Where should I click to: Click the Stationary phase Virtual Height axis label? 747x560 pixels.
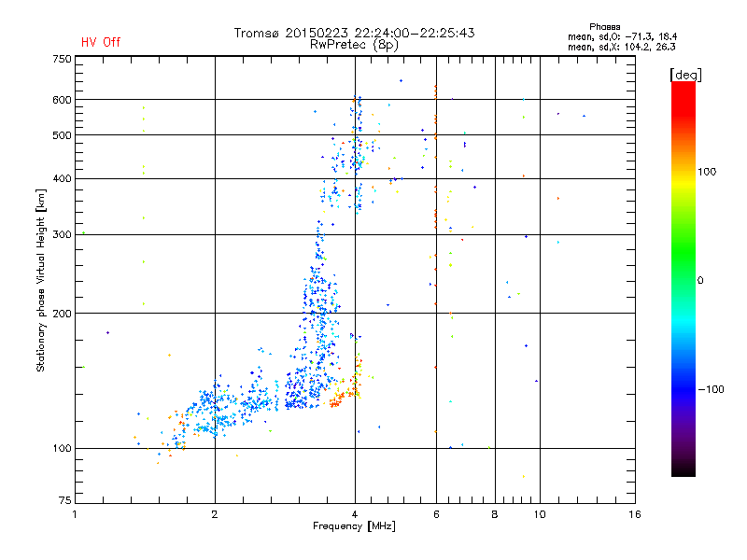pos(41,280)
